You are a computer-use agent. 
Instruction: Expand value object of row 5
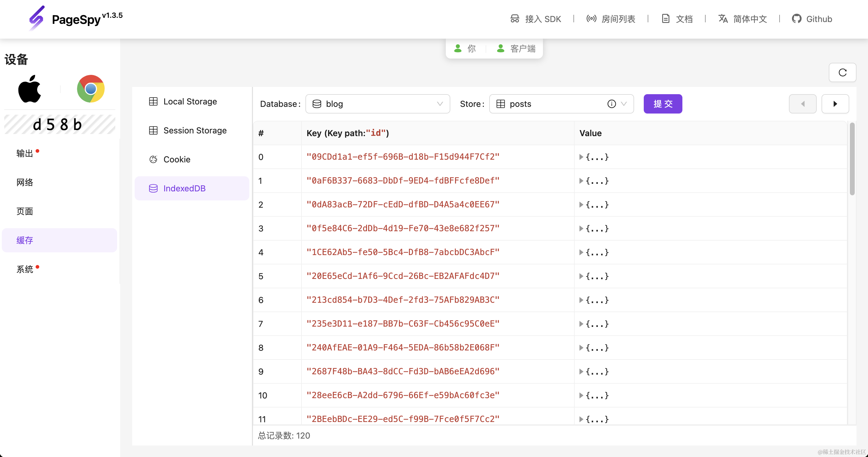pyautogui.click(x=581, y=276)
